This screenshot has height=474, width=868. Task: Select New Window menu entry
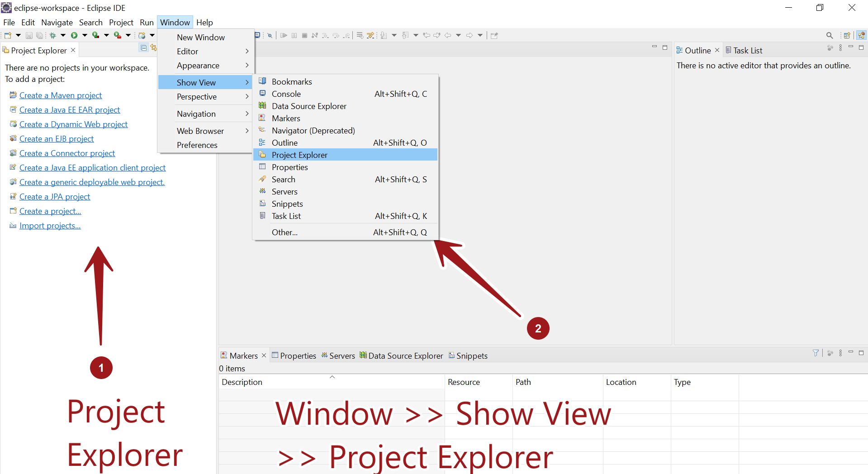tap(205, 37)
